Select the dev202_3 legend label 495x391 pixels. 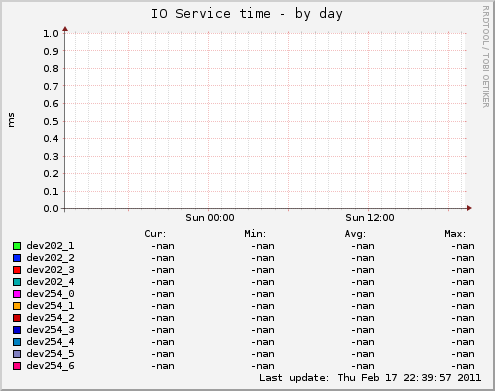[50, 270]
